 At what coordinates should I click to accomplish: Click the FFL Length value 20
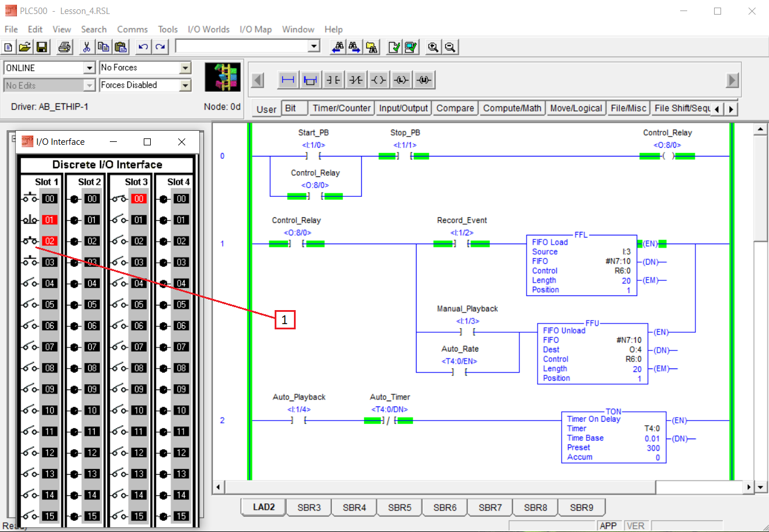point(626,280)
